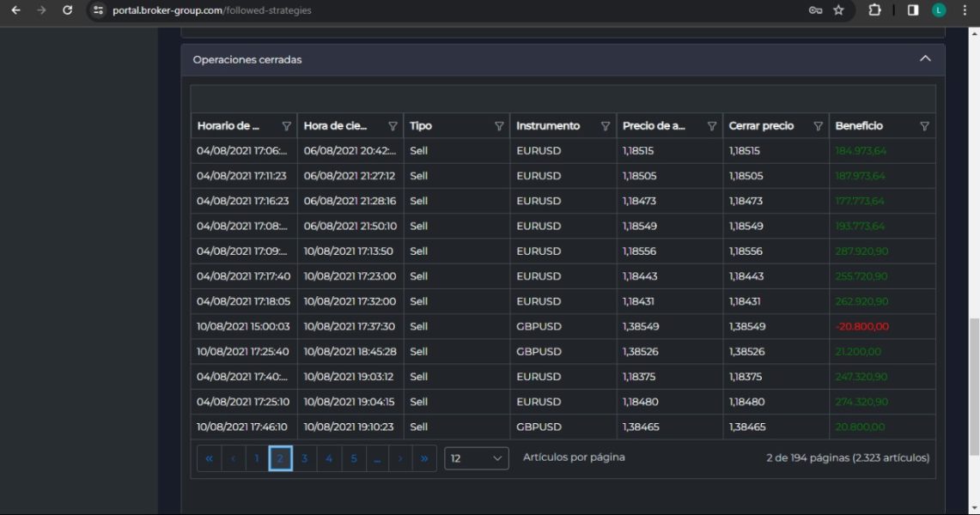Go to page 4
Screen dimensions: 980x515
tap(329, 458)
